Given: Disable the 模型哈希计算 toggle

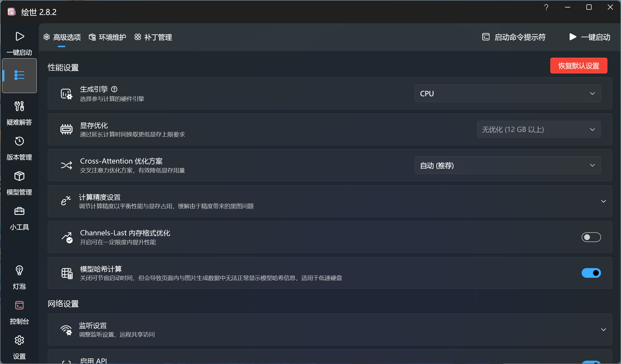Looking at the screenshot, I should coord(591,273).
